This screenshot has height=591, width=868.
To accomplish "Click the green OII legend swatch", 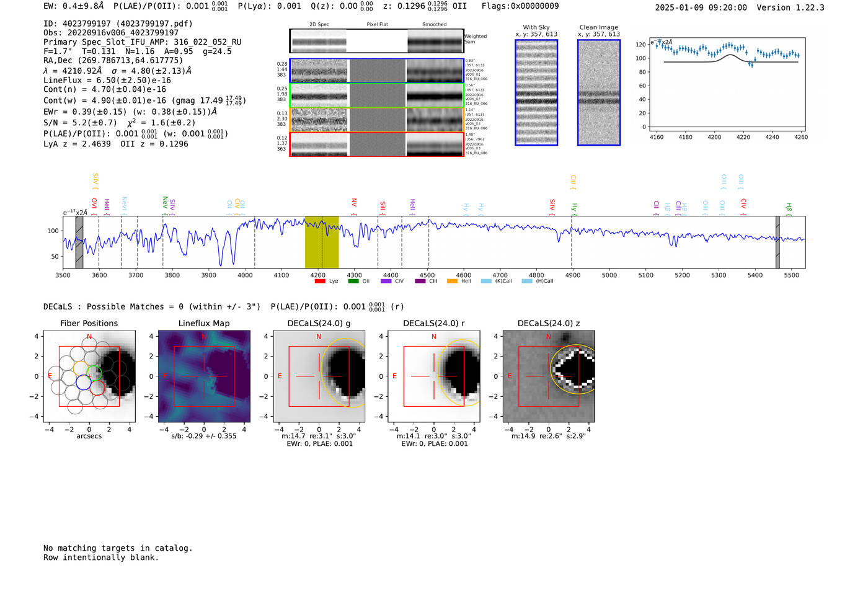I will [x=353, y=281].
